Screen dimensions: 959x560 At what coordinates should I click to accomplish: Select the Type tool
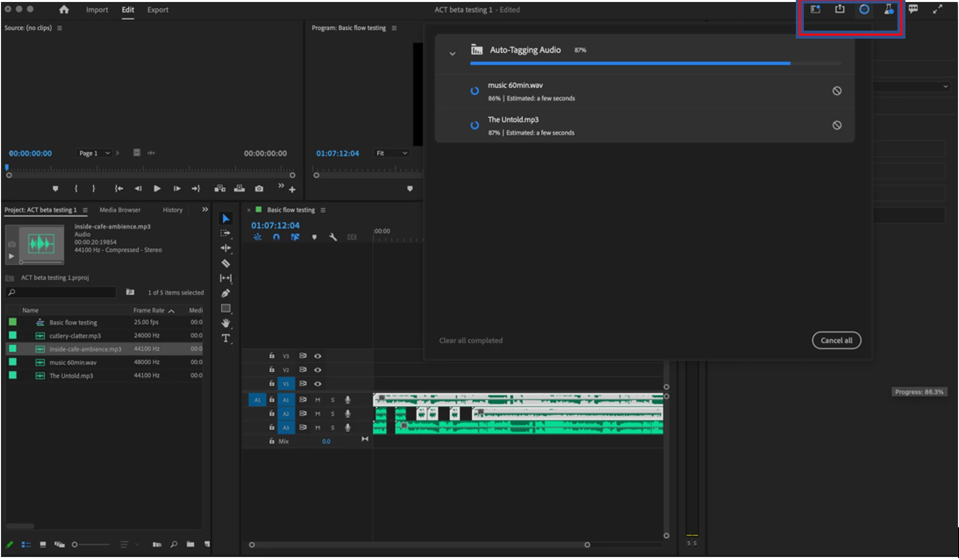pyautogui.click(x=226, y=338)
